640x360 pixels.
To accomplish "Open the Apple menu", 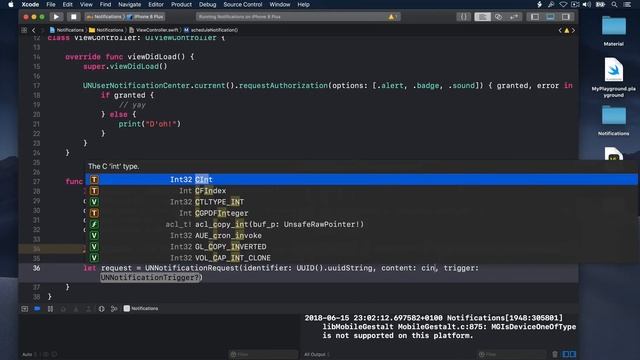I will click(x=11, y=4).
